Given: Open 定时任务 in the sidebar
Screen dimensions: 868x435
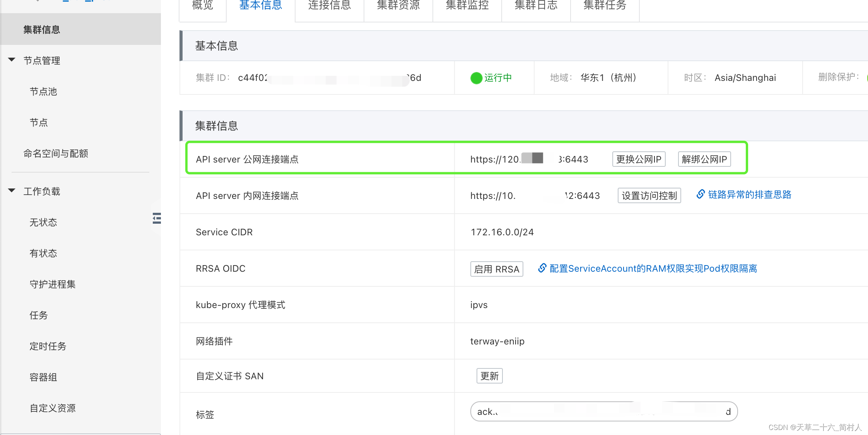Looking at the screenshot, I should pyautogui.click(x=48, y=346).
